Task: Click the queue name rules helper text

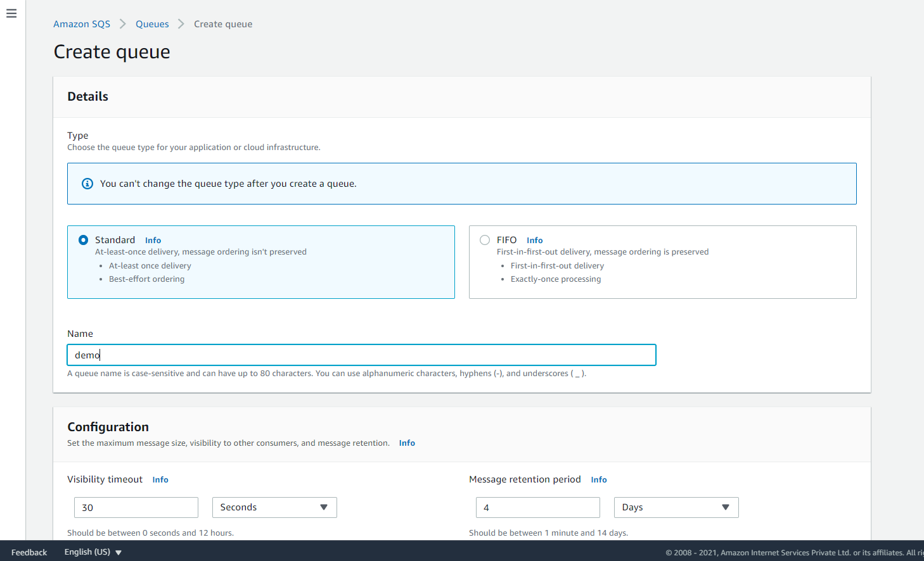Action: 327,374
